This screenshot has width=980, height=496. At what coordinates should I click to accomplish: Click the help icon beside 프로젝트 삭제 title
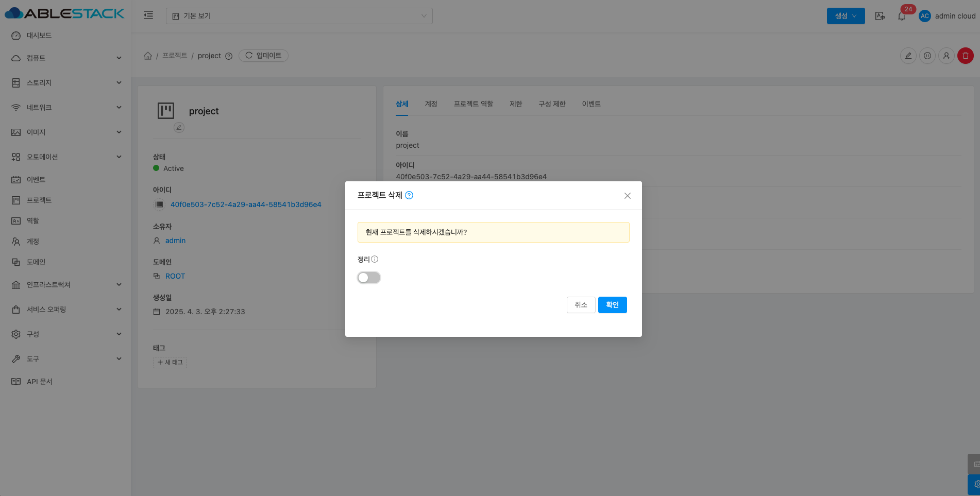coord(409,195)
